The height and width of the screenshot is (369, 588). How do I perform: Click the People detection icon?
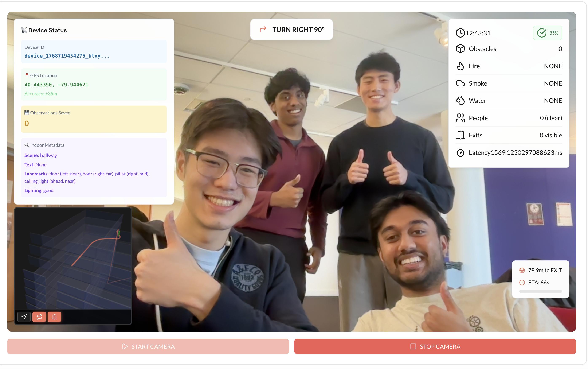460,118
